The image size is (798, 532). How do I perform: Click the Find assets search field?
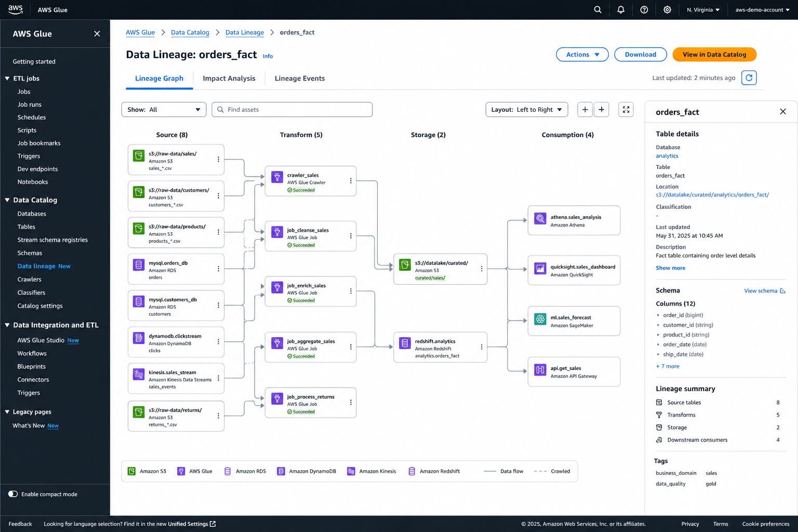pyautogui.click(x=292, y=110)
